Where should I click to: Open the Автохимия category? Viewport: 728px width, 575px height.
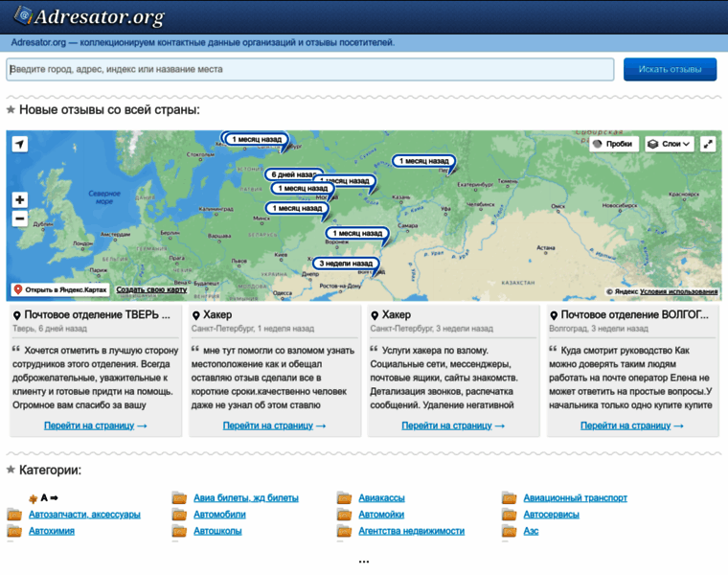tap(52, 531)
